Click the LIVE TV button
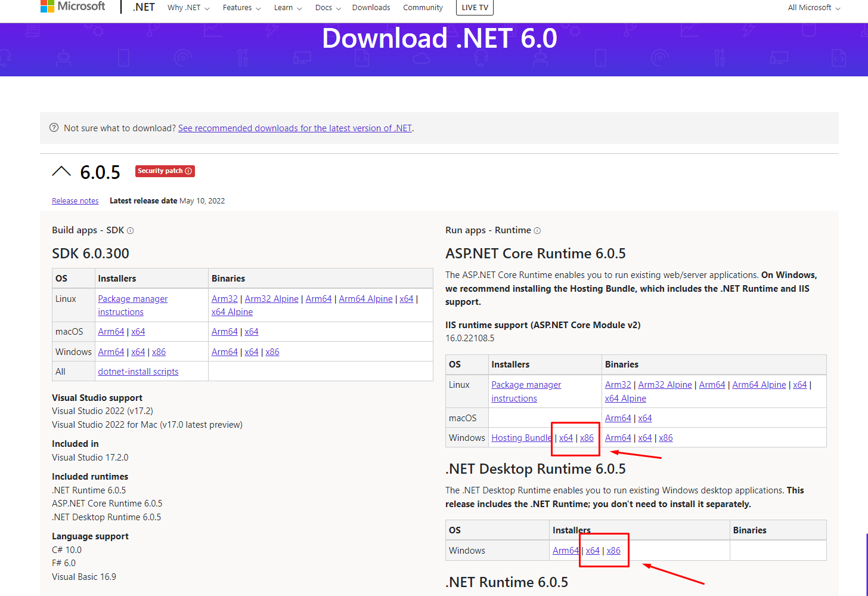Image resolution: width=868 pixels, height=596 pixels. pyautogui.click(x=475, y=7)
